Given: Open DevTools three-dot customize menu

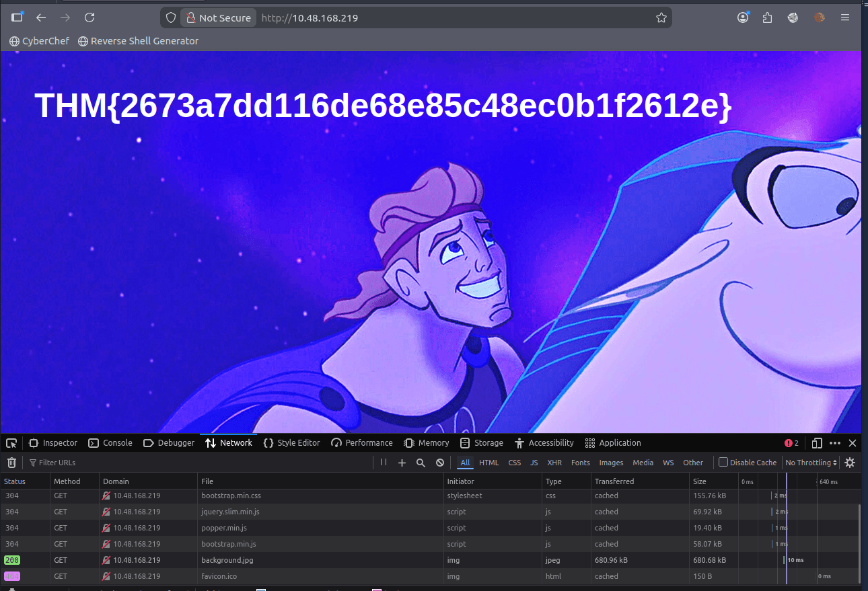Looking at the screenshot, I should tap(835, 443).
